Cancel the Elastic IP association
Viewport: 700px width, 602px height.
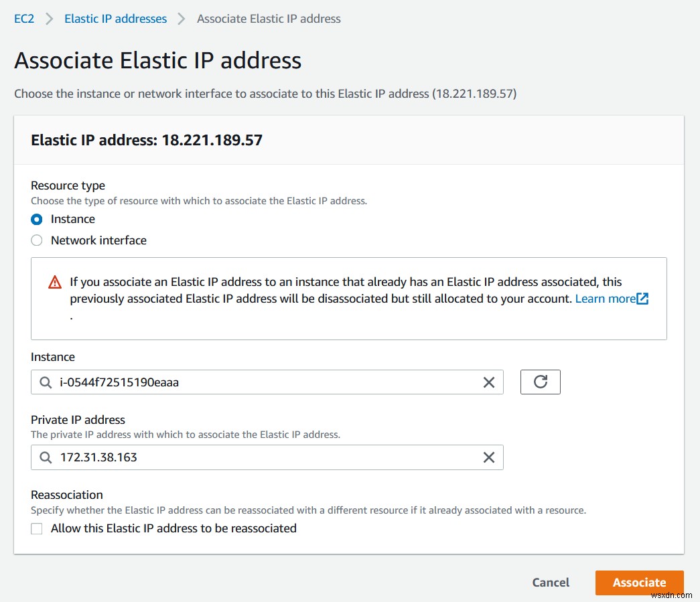(550, 582)
